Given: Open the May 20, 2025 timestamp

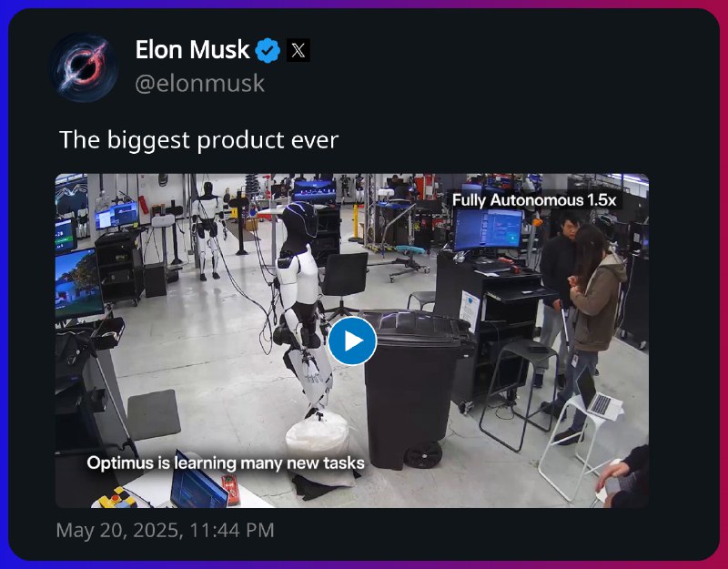Looking at the screenshot, I should (165, 530).
